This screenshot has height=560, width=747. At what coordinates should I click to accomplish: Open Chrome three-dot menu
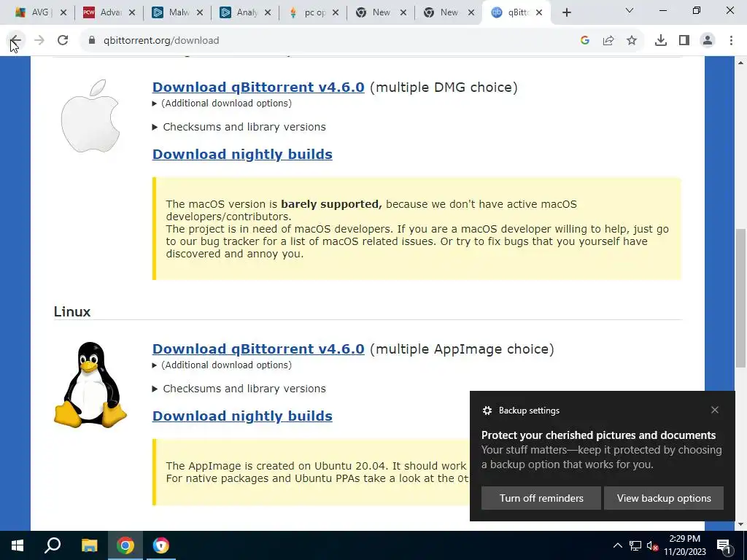(x=731, y=41)
